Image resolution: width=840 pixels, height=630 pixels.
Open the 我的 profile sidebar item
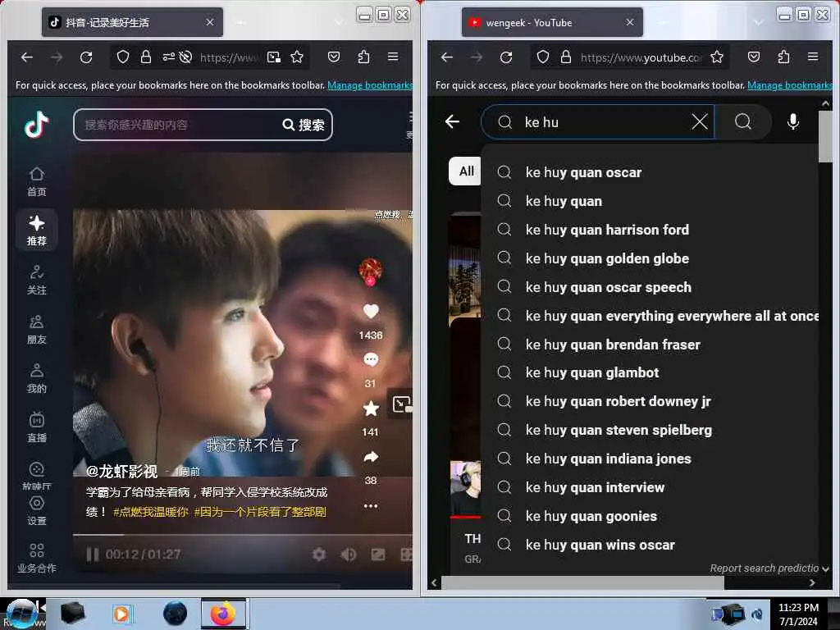(36, 378)
